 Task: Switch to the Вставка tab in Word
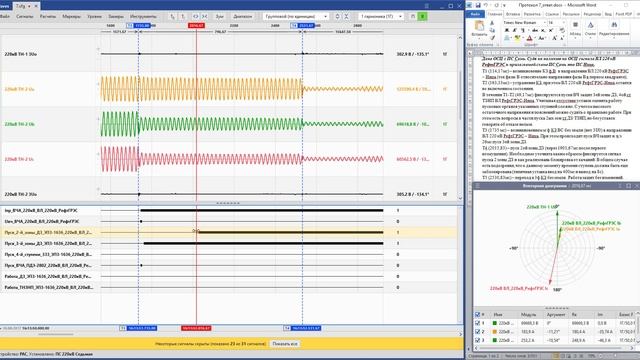click(x=513, y=14)
